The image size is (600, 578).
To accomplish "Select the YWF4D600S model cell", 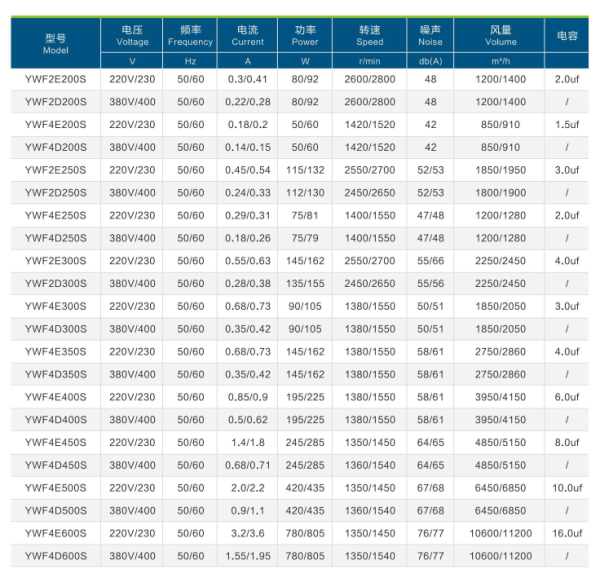I will click(57, 555).
